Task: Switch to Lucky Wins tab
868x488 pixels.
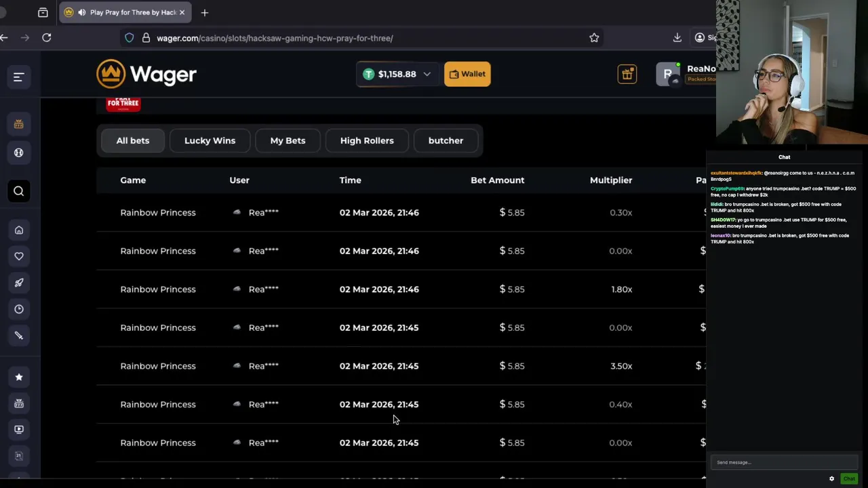Action: [x=210, y=140]
